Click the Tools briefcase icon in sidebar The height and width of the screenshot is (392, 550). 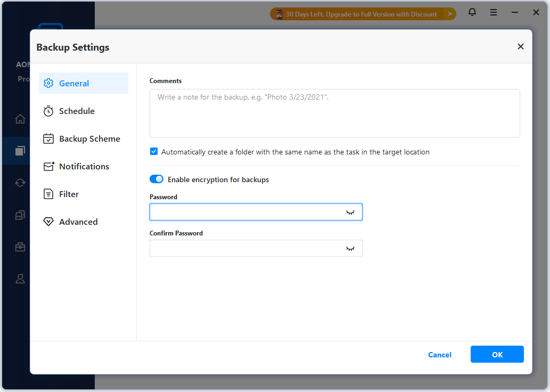[20, 247]
